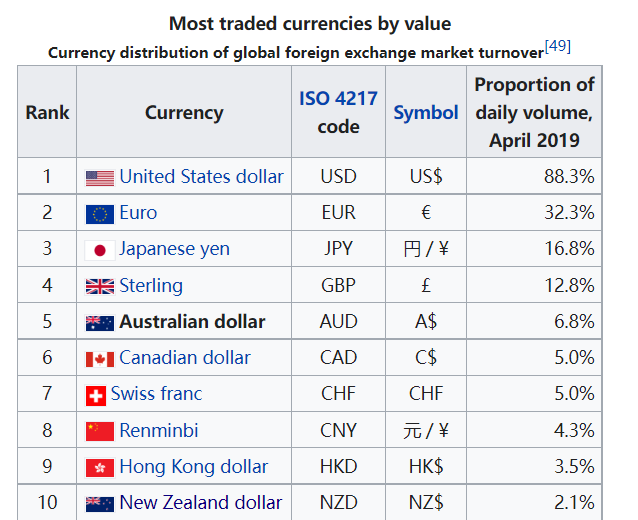Follow the Renminbi link

[159, 430]
